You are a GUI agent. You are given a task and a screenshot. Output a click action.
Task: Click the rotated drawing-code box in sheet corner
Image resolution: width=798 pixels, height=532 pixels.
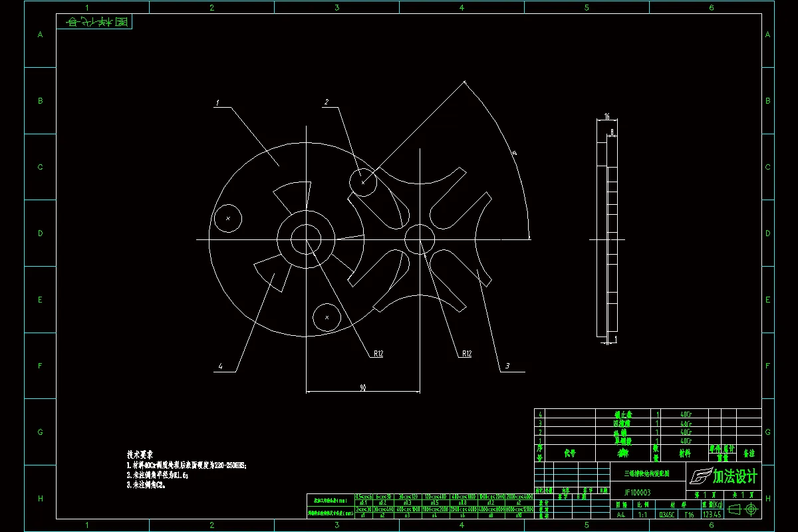pos(94,22)
